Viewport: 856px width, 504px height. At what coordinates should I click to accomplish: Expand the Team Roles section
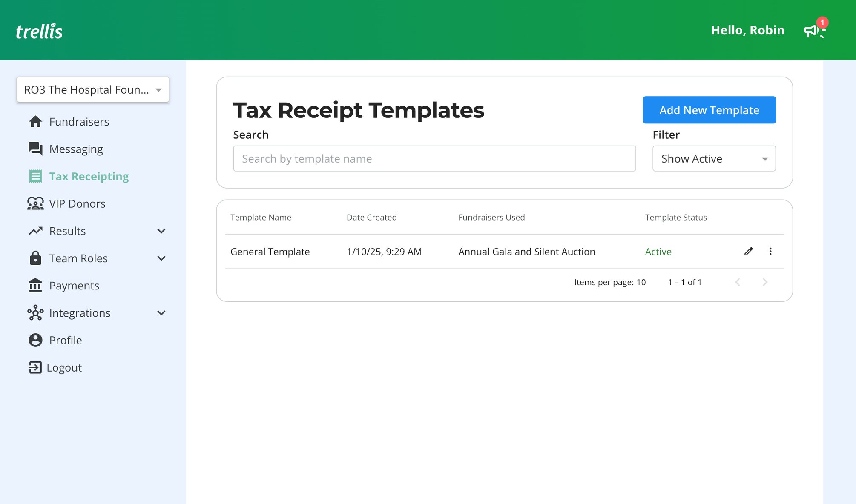coord(161,258)
